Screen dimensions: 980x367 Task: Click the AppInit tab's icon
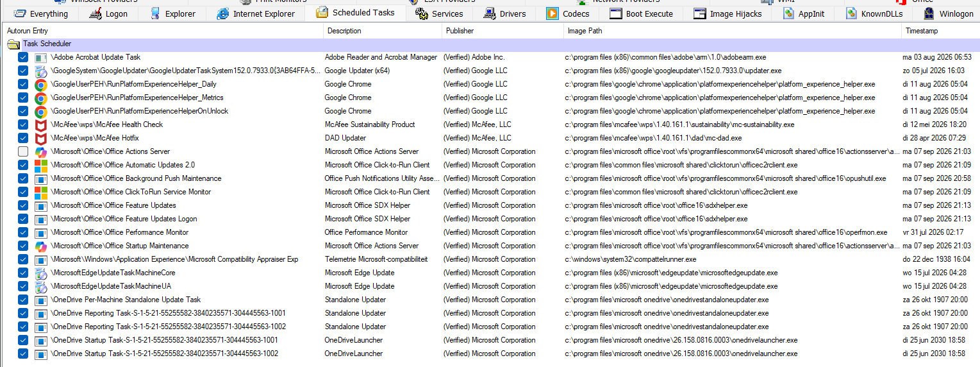tap(788, 13)
